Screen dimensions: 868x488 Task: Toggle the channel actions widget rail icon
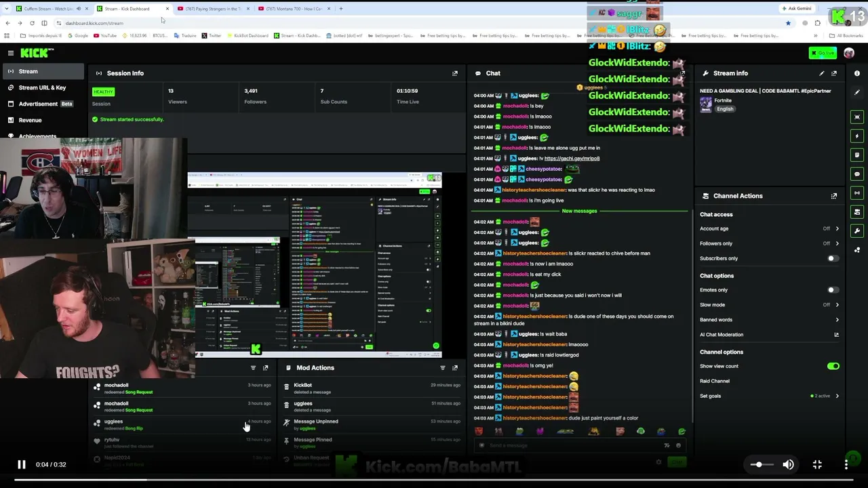857,212
